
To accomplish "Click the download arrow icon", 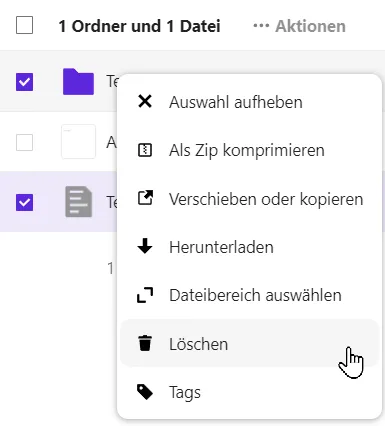I will 145,247.
